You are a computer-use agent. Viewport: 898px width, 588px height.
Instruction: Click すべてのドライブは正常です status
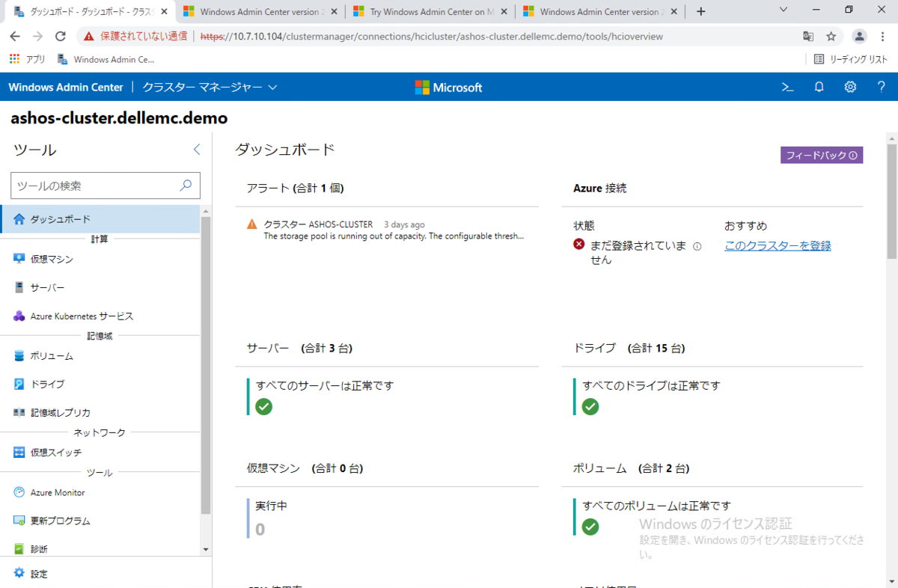pos(651,386)
